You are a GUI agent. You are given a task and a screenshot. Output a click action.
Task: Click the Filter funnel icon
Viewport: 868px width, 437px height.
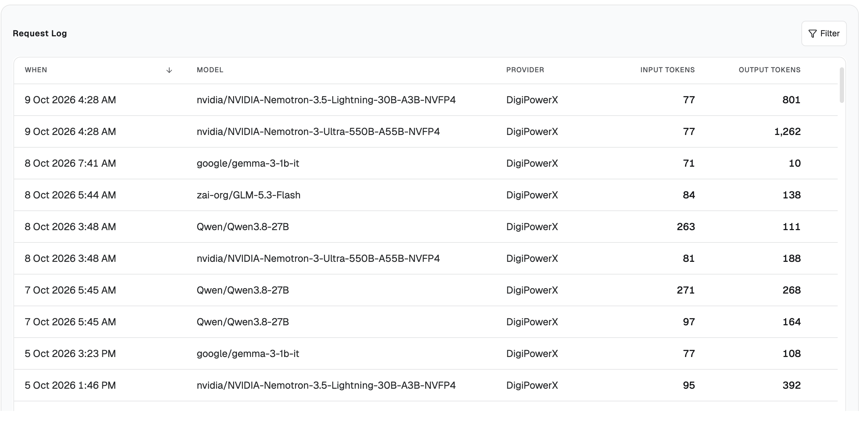tap(812, 33)
